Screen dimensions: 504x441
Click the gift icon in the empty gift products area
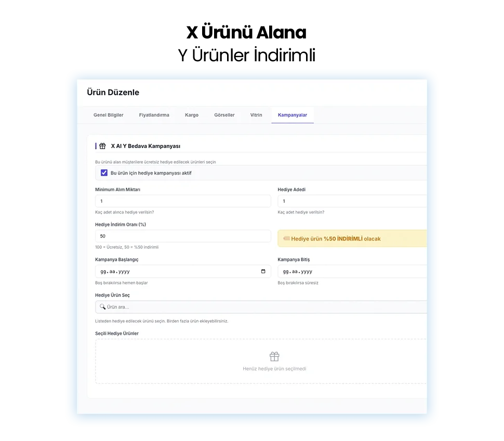[x=274, y=356]
